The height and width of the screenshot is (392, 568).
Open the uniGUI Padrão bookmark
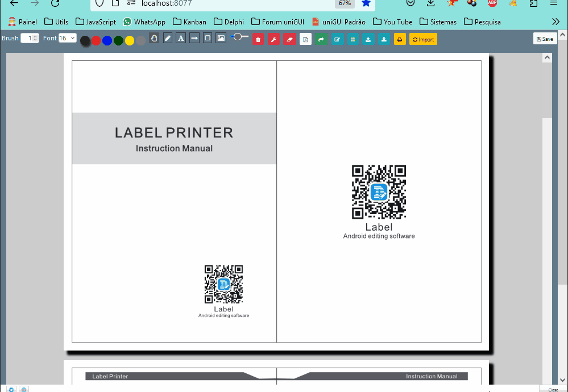click(338, 22)
